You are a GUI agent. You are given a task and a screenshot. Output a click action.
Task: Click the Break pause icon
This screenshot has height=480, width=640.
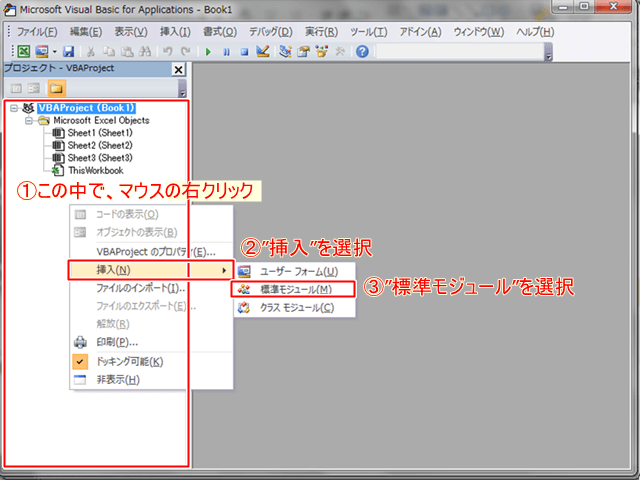(x=226, y=52)
